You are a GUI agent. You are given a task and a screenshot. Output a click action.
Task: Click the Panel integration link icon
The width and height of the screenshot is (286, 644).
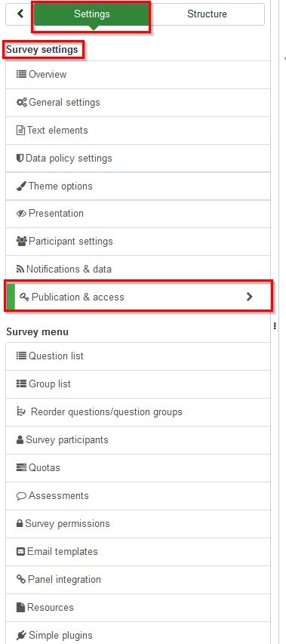(x=21, y=579)
